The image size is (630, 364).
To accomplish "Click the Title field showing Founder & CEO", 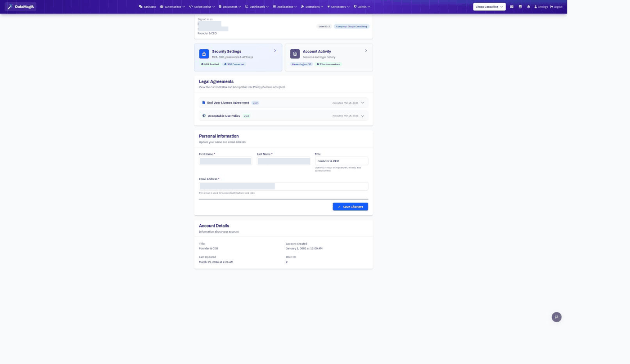I will coord(341,161).
